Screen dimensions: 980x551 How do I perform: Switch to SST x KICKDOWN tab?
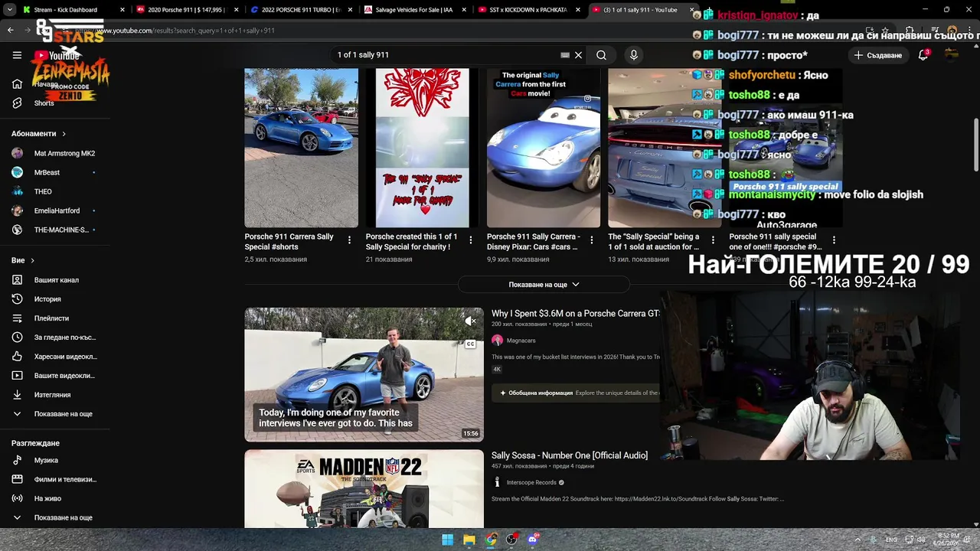point(528,10)
